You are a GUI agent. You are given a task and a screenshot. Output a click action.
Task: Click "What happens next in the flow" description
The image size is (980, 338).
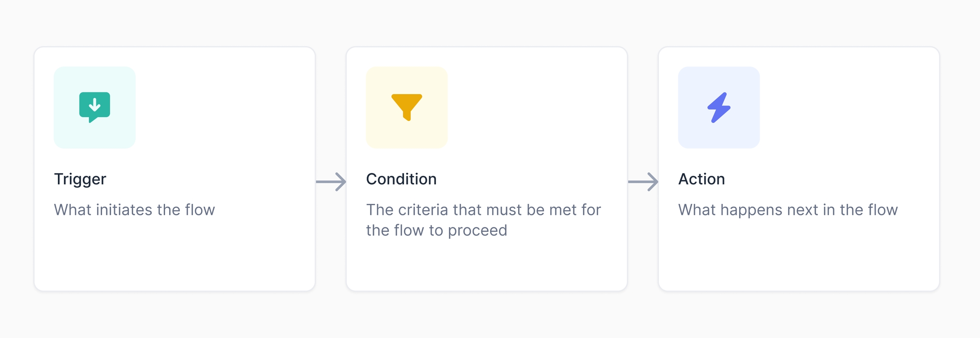(x=788, y=210)
